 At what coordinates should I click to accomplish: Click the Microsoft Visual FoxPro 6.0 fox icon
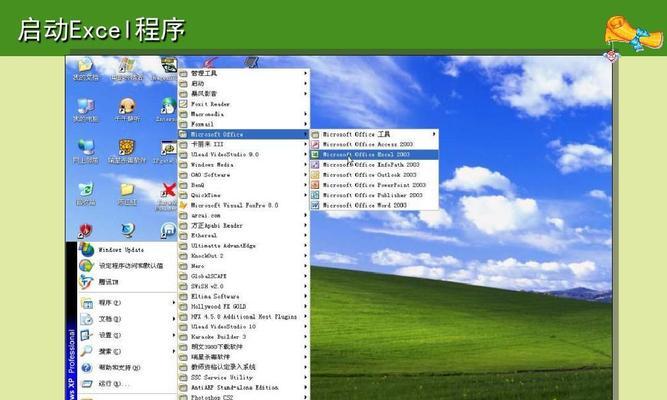(x=183, y=205)
